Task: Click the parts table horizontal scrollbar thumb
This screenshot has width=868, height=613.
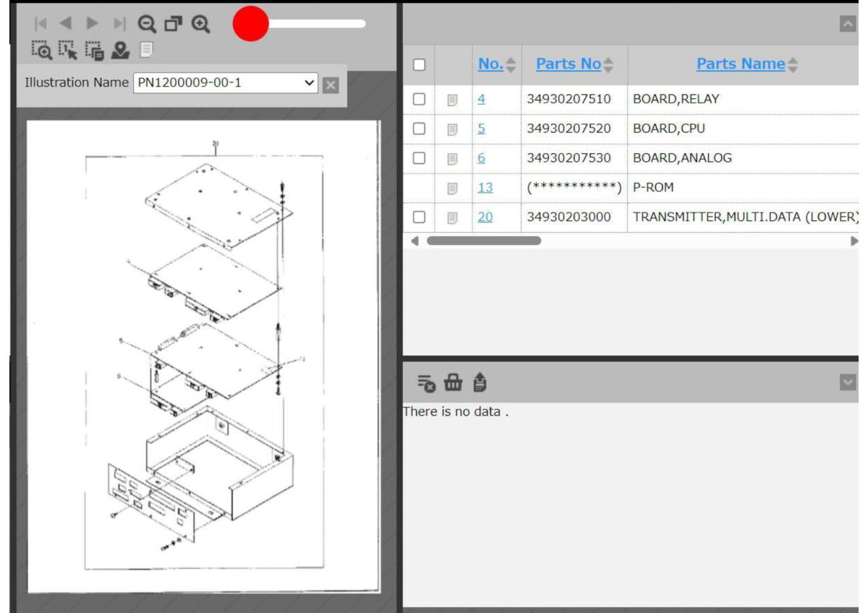Action: tap(483, 241)
